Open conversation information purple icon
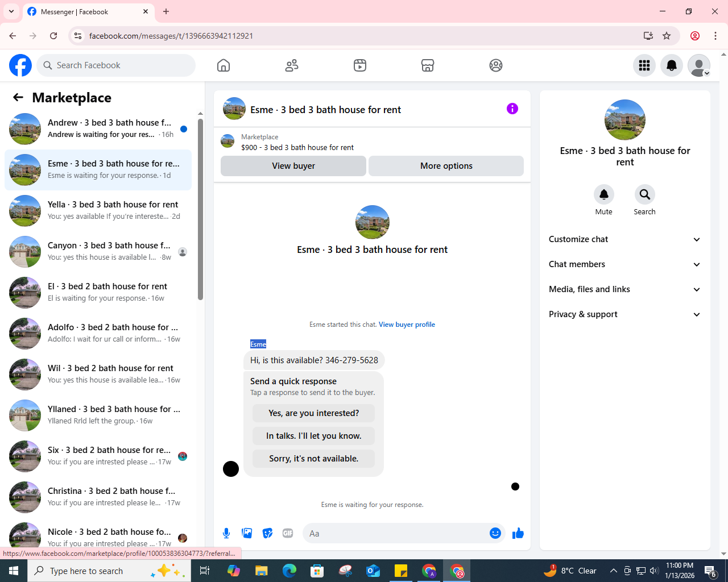728x582 pixels. 512,109
